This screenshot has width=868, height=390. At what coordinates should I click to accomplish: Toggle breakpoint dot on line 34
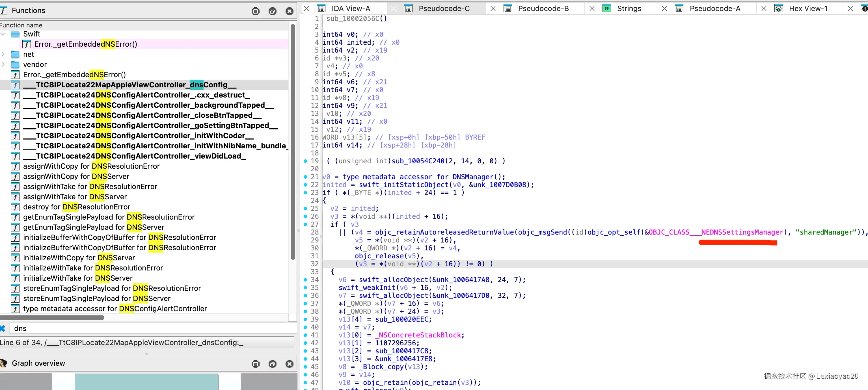coord(305,279)
